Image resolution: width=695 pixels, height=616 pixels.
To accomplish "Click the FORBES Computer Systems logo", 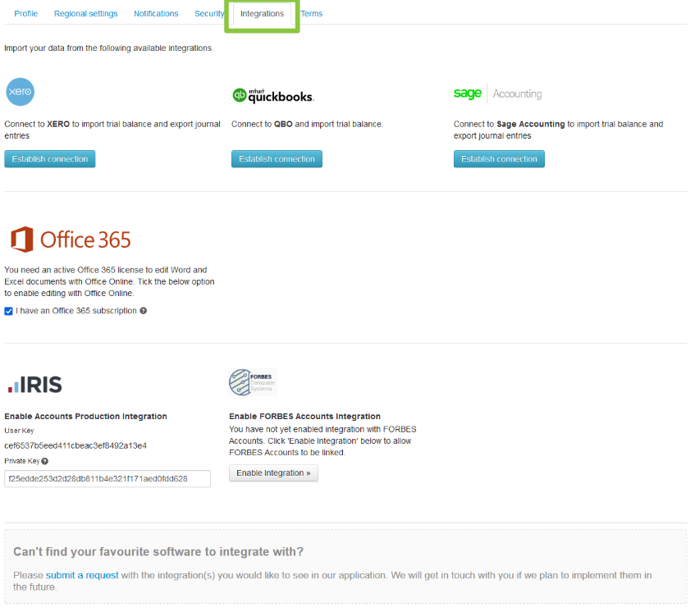I will [x=252, y=383].
